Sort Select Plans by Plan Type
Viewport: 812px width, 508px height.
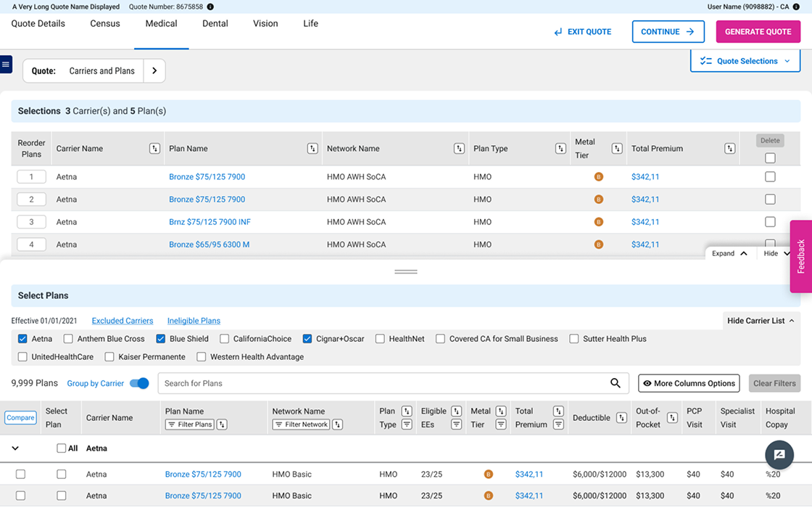tap(407, 411)
